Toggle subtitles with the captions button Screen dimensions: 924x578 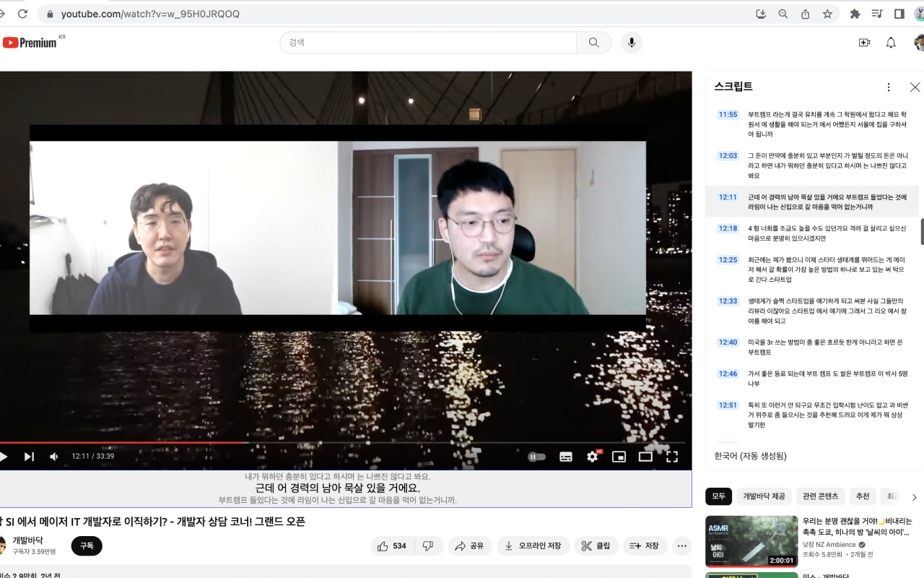pos(566,457)
